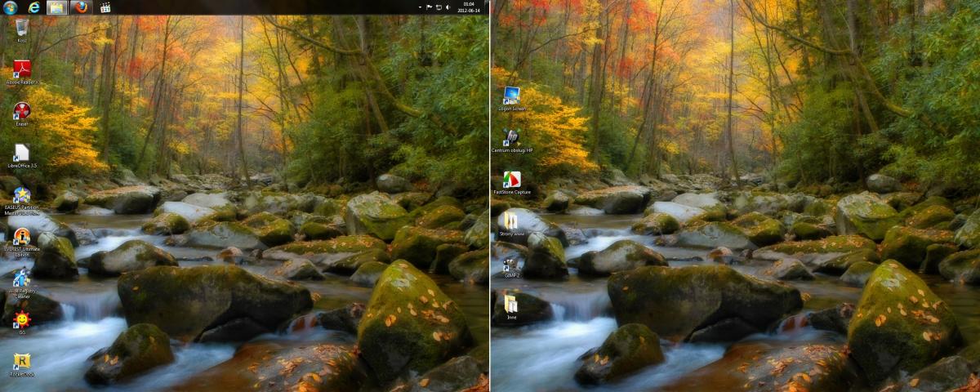Select the Centrum obsługi HP shortcut
Image resolution: width=980 pixels, height=392 pixels.
point(512,140)
